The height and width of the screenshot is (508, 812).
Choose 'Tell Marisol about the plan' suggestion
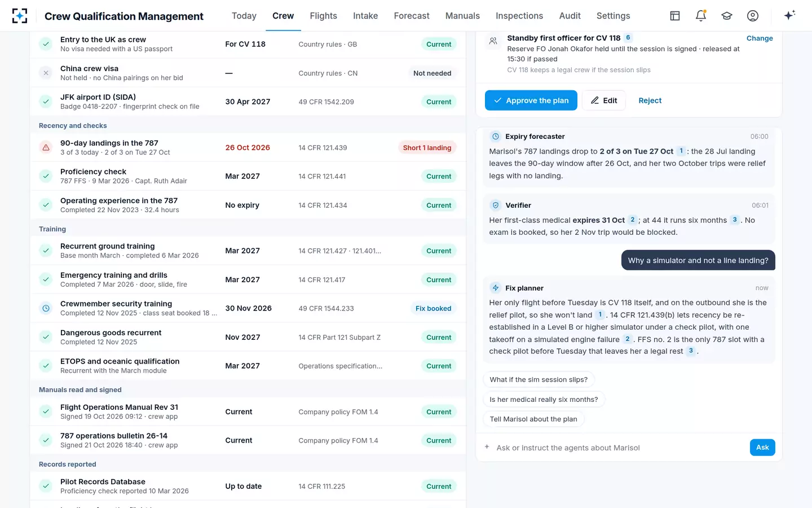[x=533, y=419]
